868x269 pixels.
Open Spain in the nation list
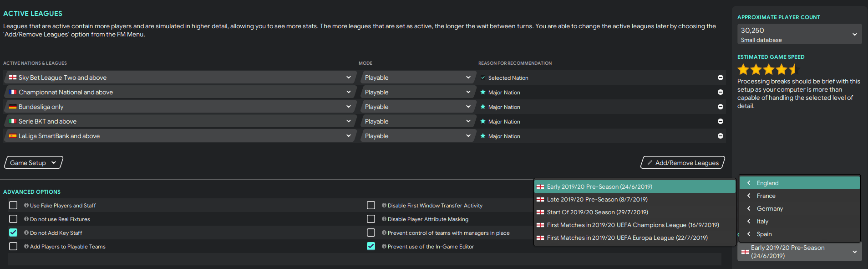click(799, 234)
